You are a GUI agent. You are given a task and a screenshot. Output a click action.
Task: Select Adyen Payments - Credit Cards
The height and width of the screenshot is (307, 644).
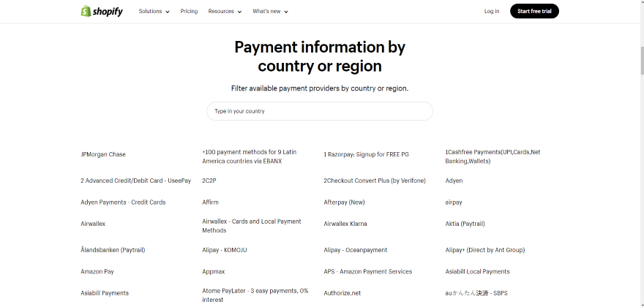click(123, 202)
